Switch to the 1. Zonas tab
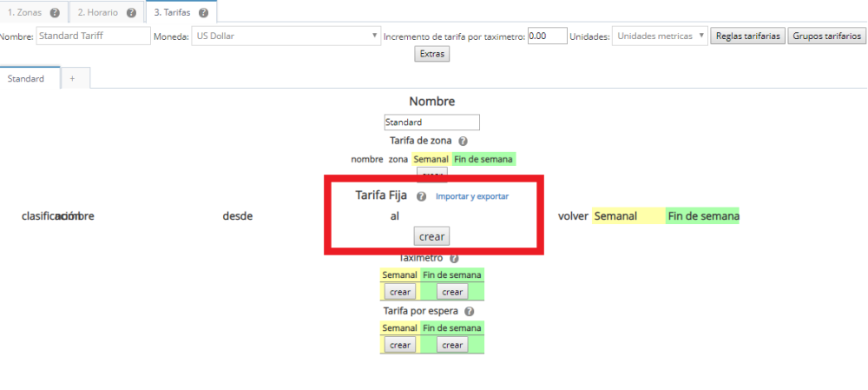The height and width of the screenshot is (390, 868). point(24,13)
